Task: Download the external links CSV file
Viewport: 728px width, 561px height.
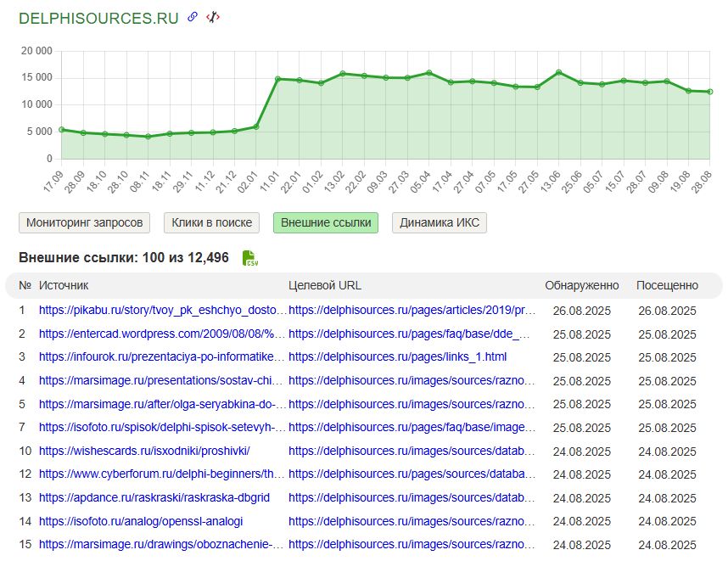Action: pyautogui.click(x=249, y=258)
